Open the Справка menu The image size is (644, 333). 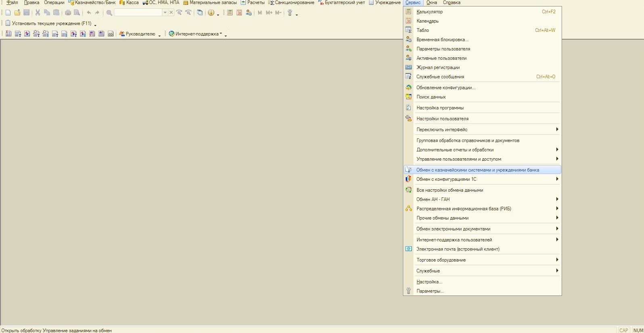pyautogui.click(x=451, y=2)
